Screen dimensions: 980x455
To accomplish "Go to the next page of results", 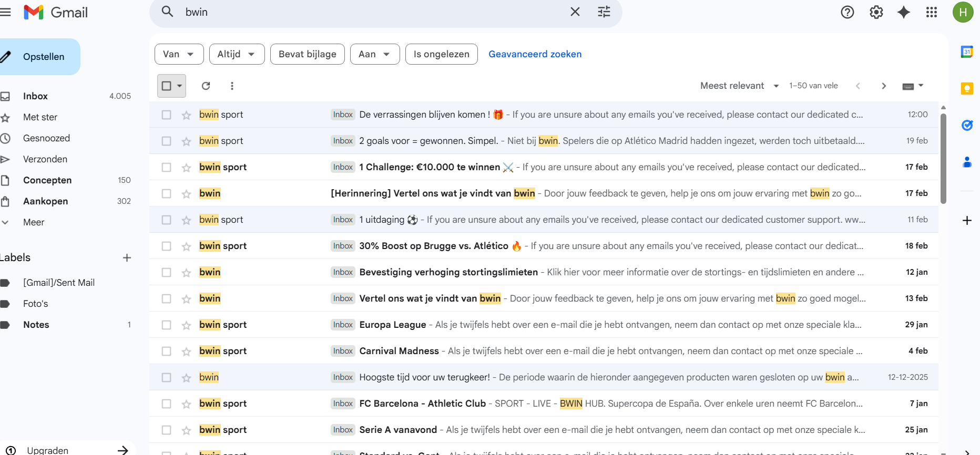I will tap(884, 86).
